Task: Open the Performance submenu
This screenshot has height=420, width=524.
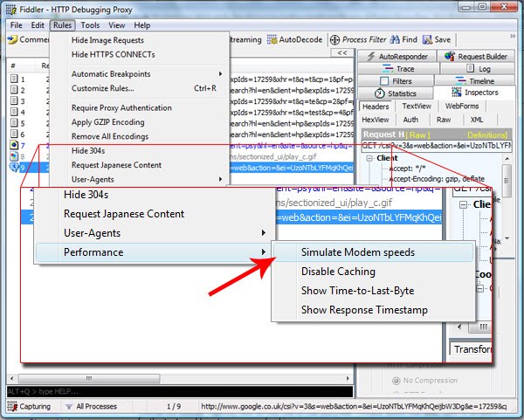Action: (x=154, y=252)
